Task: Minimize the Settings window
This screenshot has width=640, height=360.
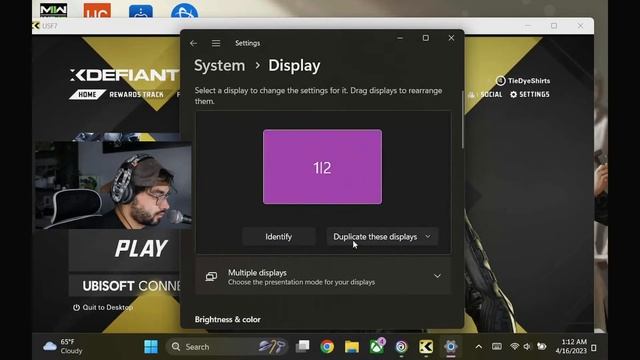Action: tap(400, 38)
